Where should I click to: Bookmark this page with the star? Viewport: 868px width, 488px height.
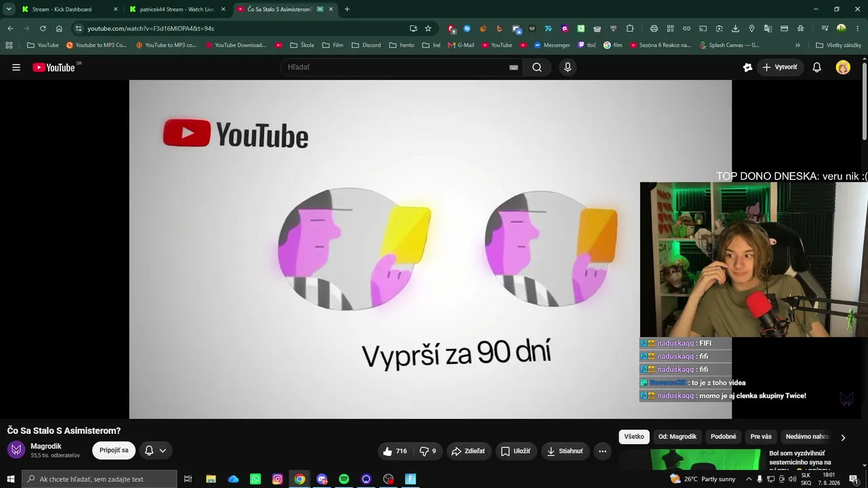tap(428, 28)
